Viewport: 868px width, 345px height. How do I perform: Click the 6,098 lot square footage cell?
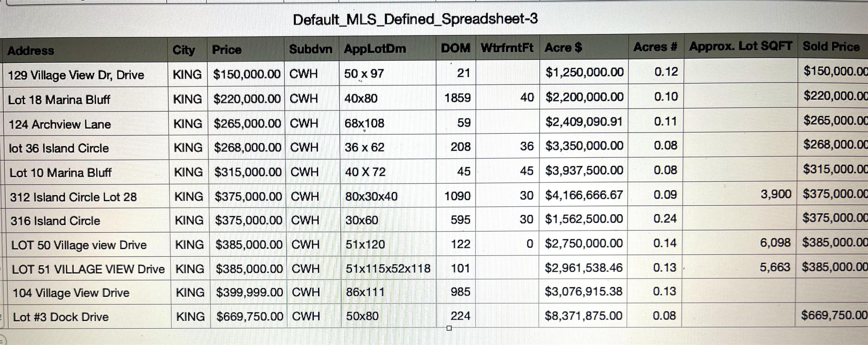[x=775, y=242]
